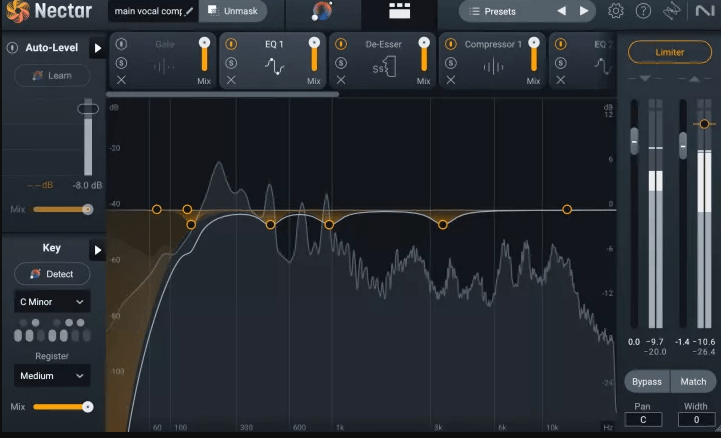721x438 pixels.
Task: Open the Vocal Assistant icon
Action: [322, 12]
